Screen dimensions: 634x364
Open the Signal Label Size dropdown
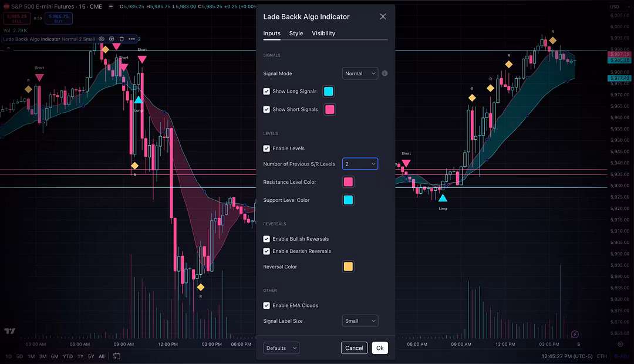pyautogui.click(x=360, y=321)
